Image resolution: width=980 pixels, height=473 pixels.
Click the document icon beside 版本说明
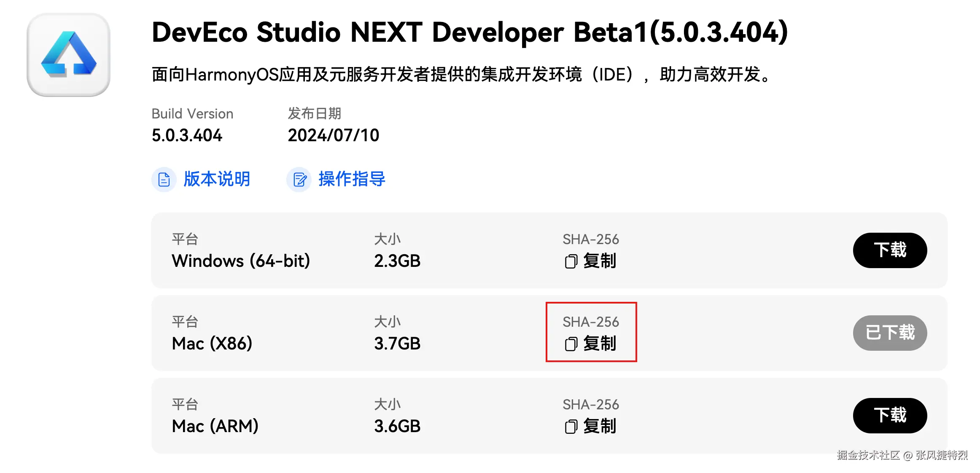[164, 180]
